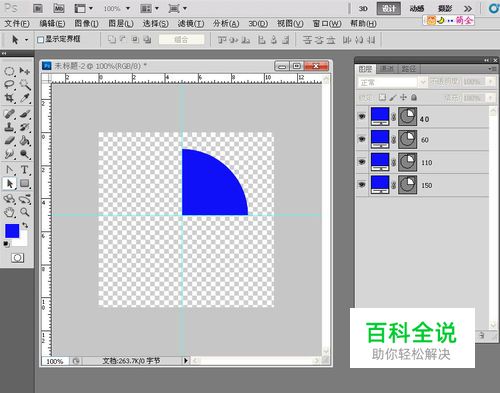500x393 pixels.
Task: Select the 3D Rotate tool
Action: pos(9,199)
